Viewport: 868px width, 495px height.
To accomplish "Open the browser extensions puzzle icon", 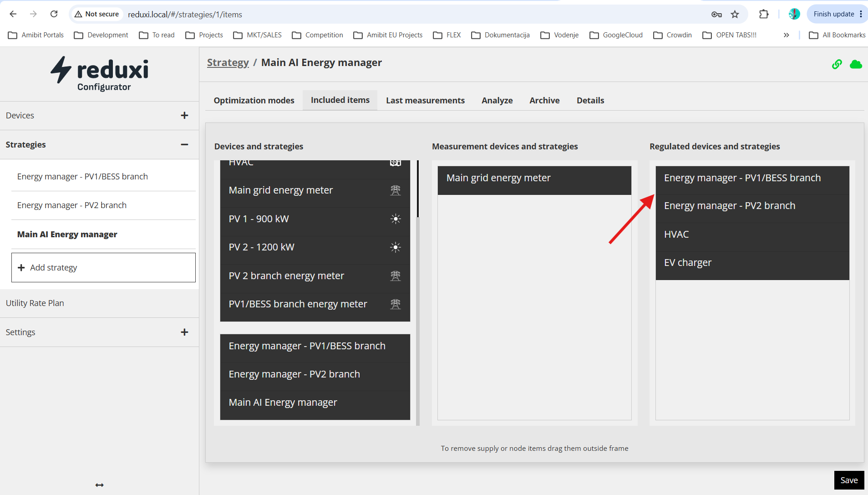I will pyautogui.click(x=764, y=14).
